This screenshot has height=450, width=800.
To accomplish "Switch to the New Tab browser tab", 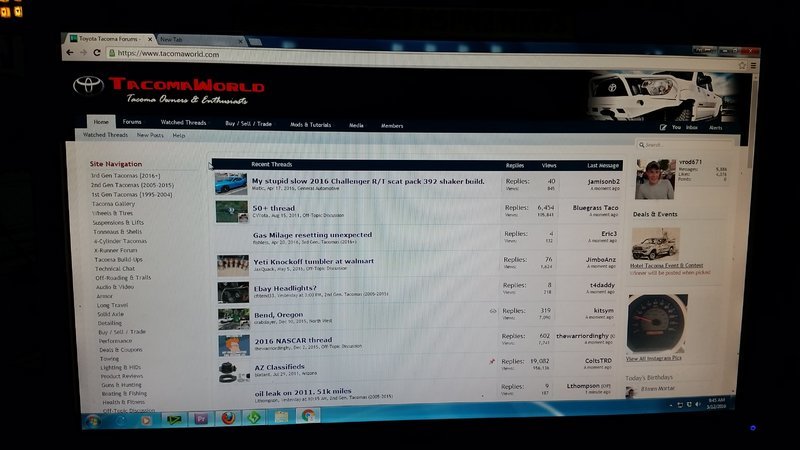I will [201, 40].
